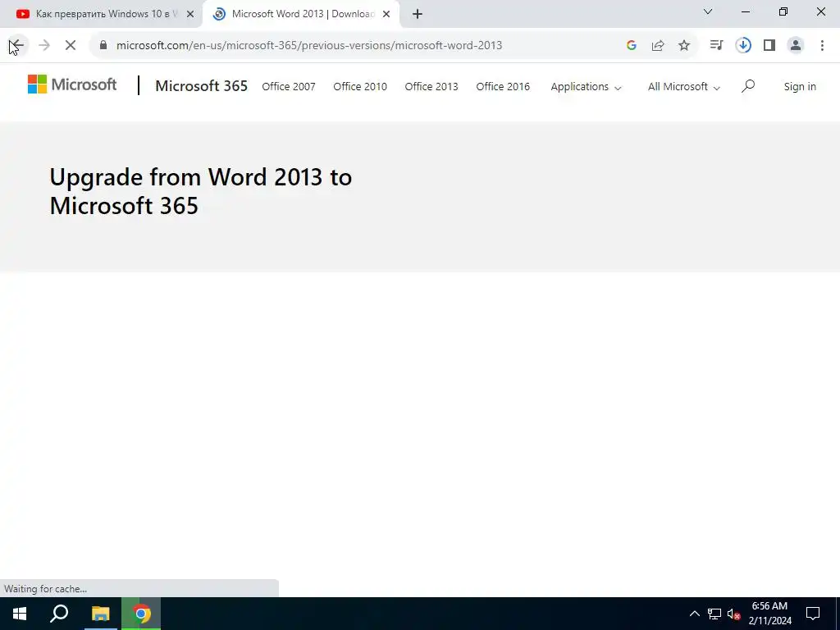Open a new browser tab
Screen dimensions: 840x630
(418, 14)
